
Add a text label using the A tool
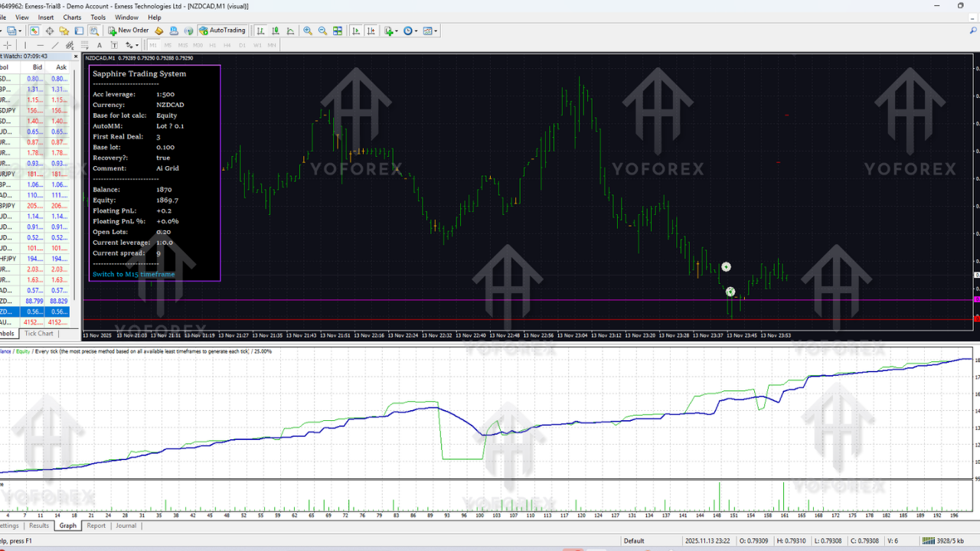(x=99, y=46)
